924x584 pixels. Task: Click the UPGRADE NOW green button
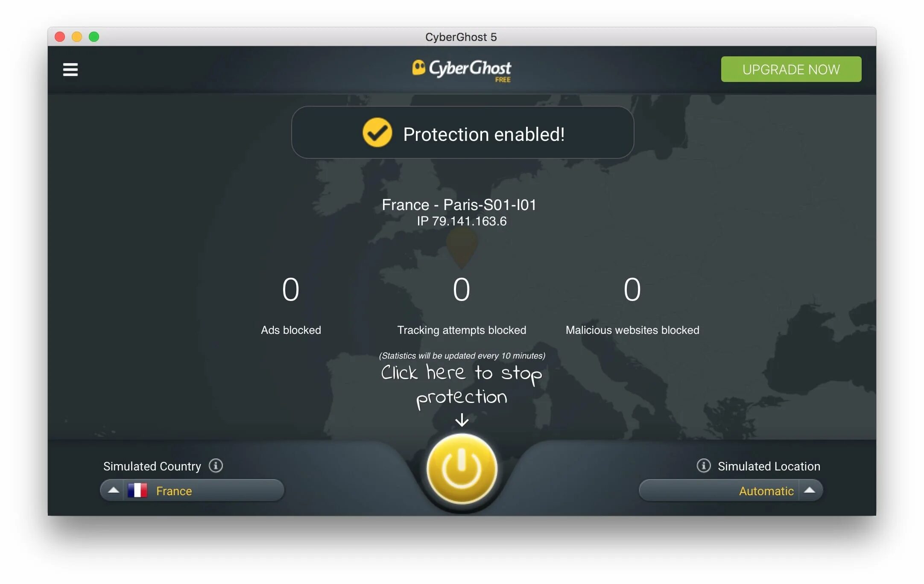tap(792, 69)
